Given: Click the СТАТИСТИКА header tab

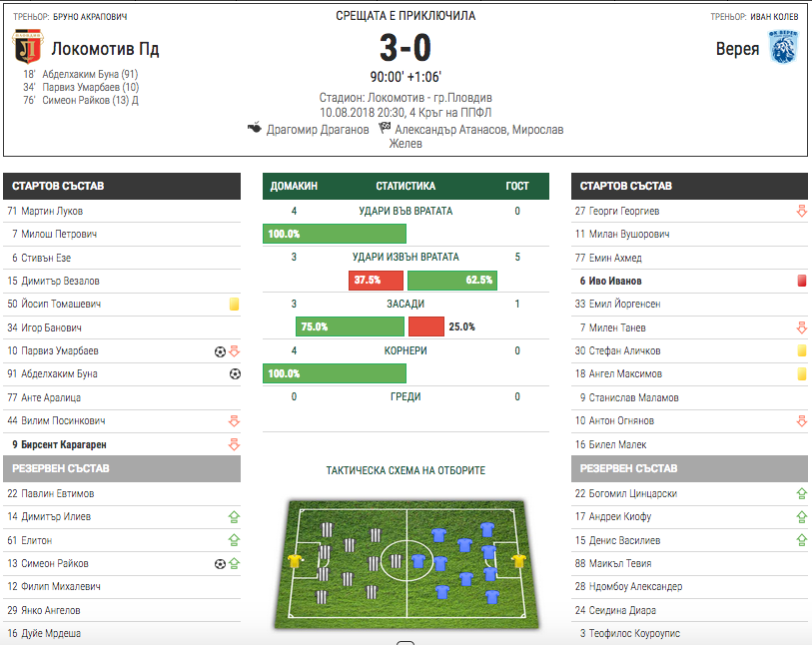Looking at the screenshot, I should [x=406, y=186].
